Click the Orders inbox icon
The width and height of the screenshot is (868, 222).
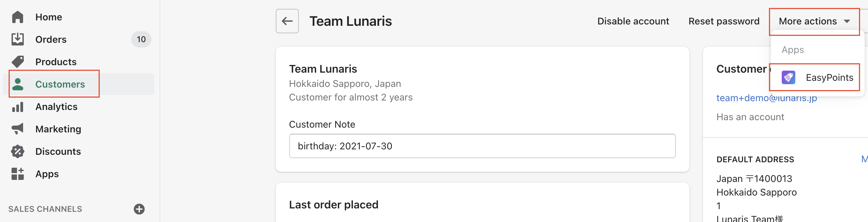18,39
